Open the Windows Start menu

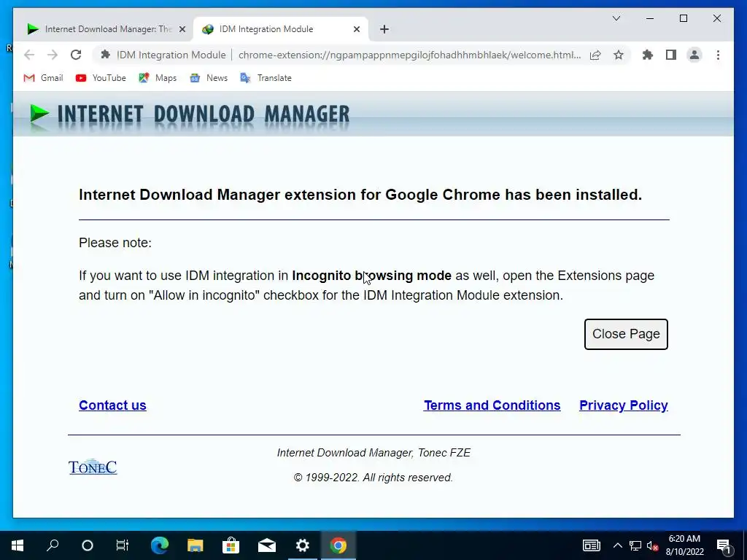tap(18, 545)
